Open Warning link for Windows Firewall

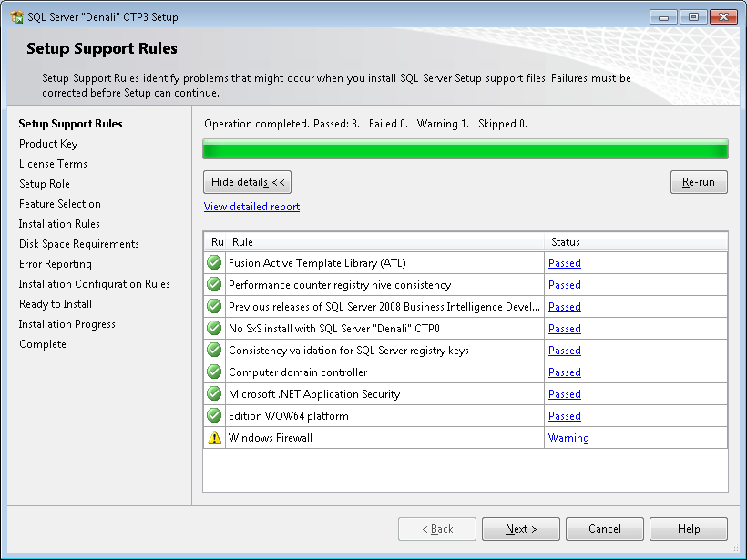coord(568,438)
